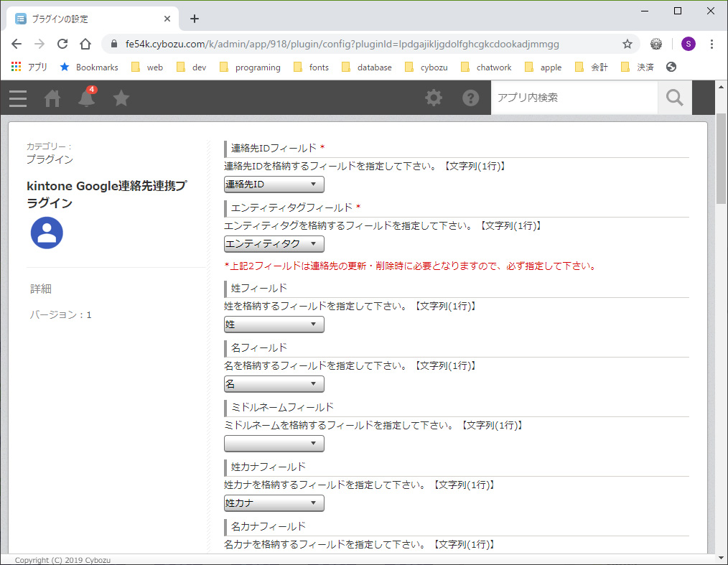The image size is (728, 565).
Task: Click the kintone Google連絡先連携プラグイン title
Action: [107, 194]
